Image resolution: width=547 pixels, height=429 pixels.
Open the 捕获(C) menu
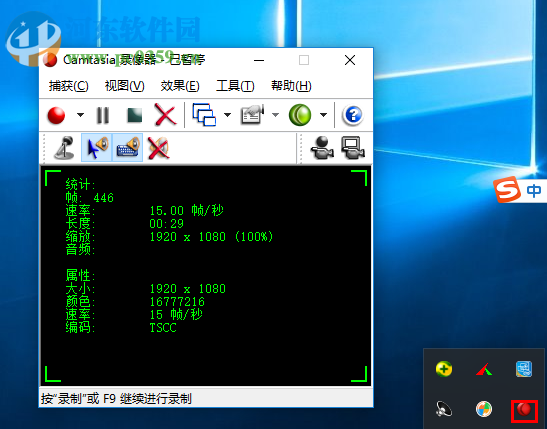pos(68,86)
